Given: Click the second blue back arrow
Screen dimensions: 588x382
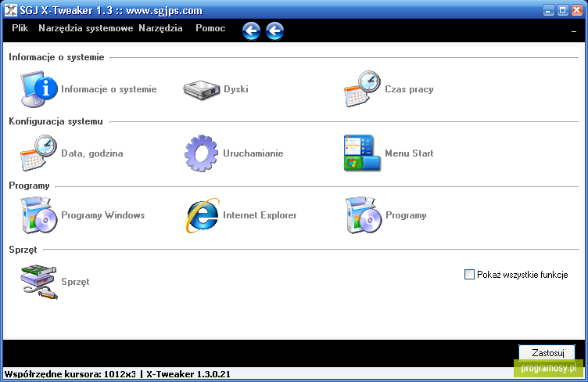Looking at the screenshot, I should click(275, 31).
